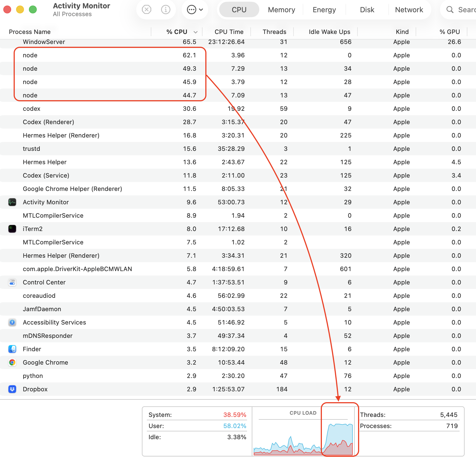Sort by Kind column header
This screenshot has height=457, width=476.
(402, 32)
